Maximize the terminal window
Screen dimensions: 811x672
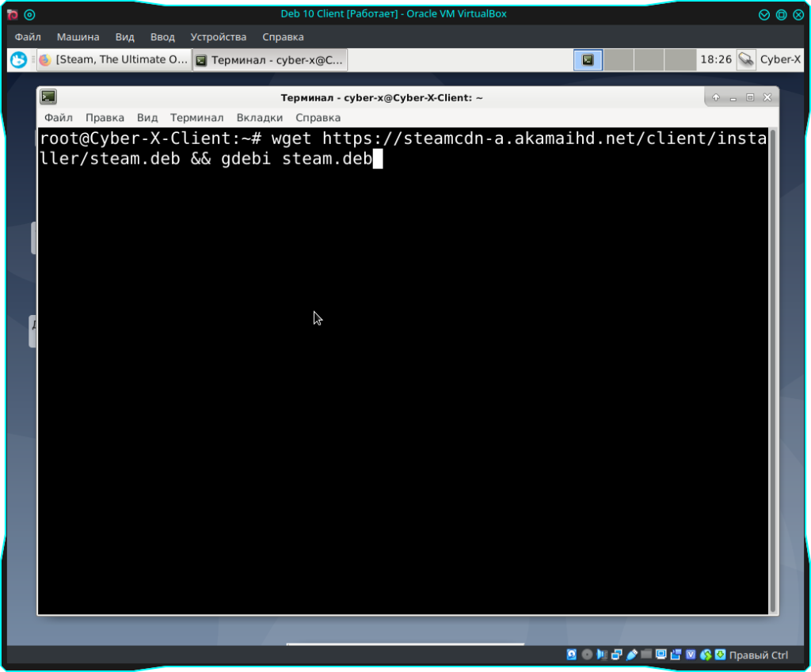750,97
